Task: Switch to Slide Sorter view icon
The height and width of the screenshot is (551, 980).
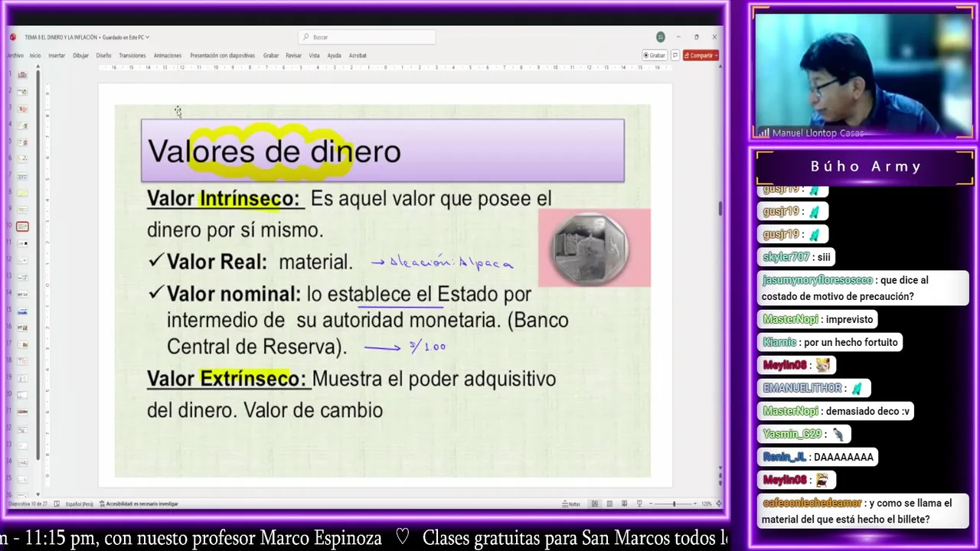Action: pos(609,504)
